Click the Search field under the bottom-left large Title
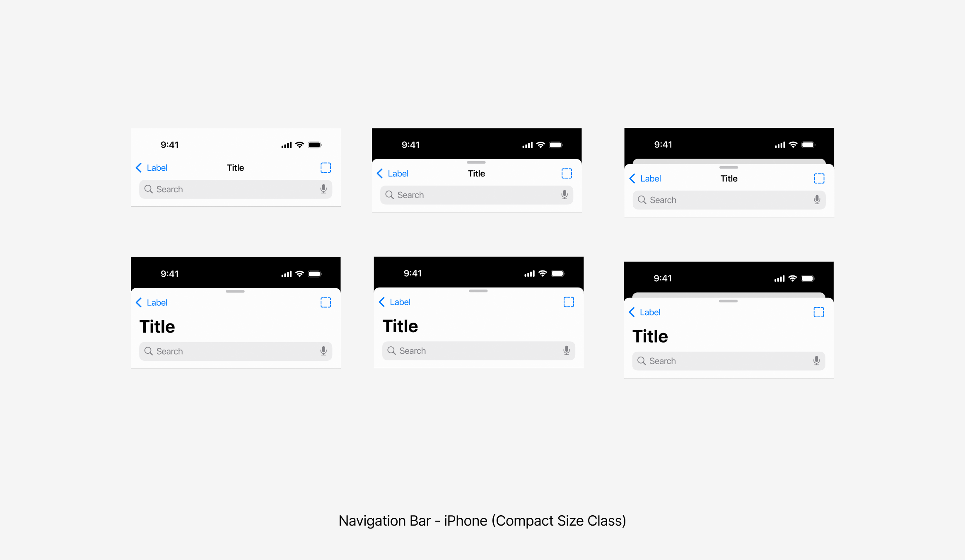The height and width of the screenshot is (560, 965). pos(235,351)
